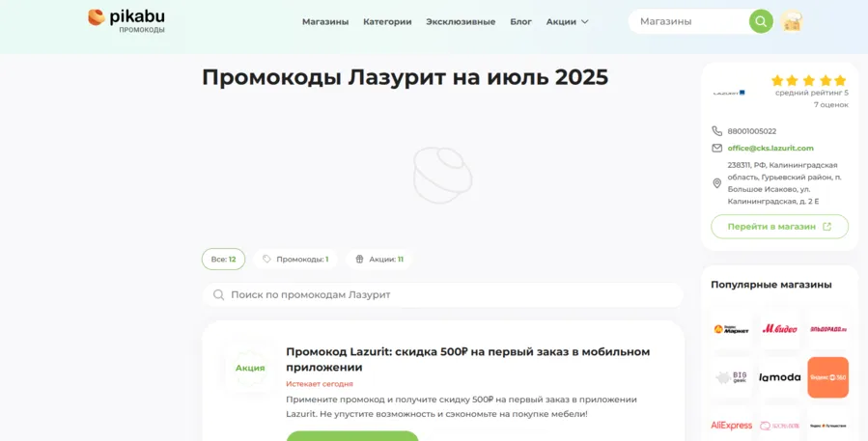Click the phone icon in store info
This screenshot has height=441, width=868.
point(716,131)
